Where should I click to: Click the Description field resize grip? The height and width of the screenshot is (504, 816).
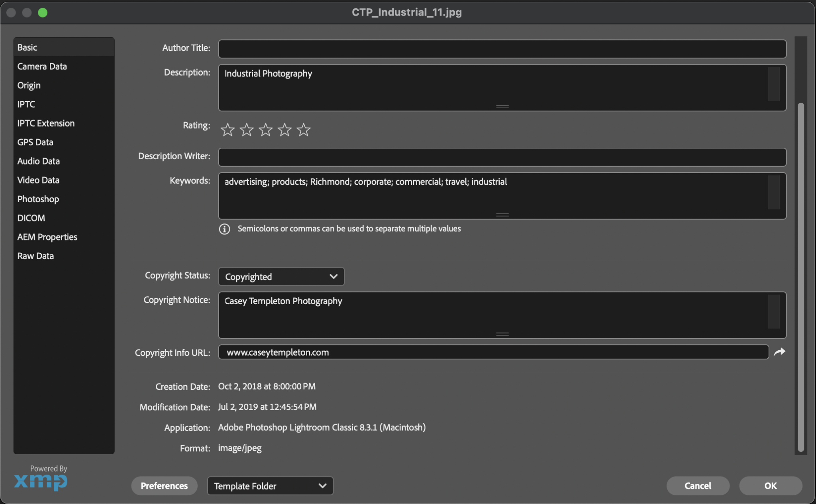pos(502,107)
